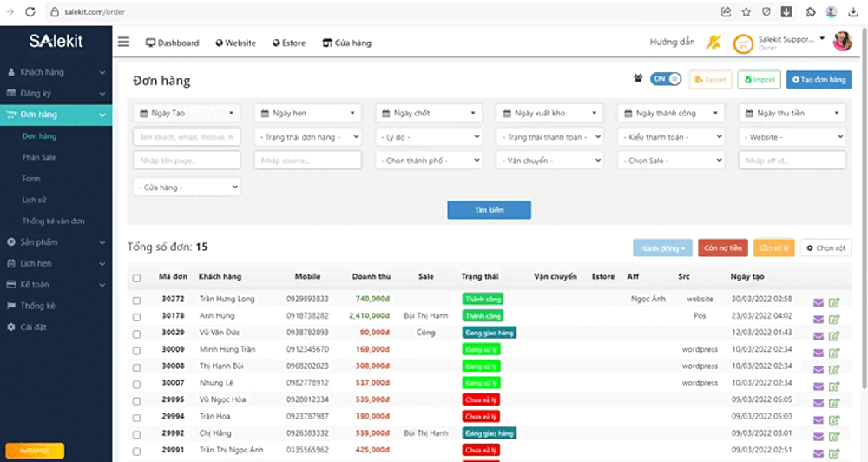The width and height of the screenshot is (868, 462).
Task: Open the Trạng thái thanh toán dropdown
Action: coord(549,137)
